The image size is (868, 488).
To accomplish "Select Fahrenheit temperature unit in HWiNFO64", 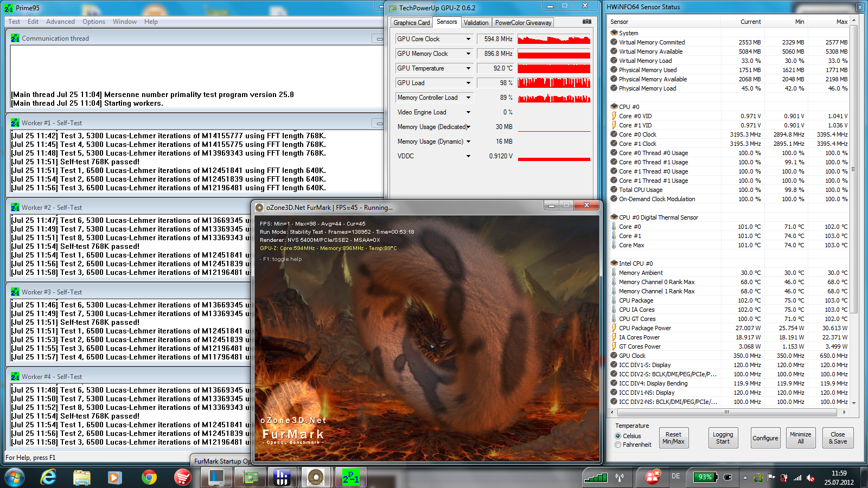I will 618,445.
